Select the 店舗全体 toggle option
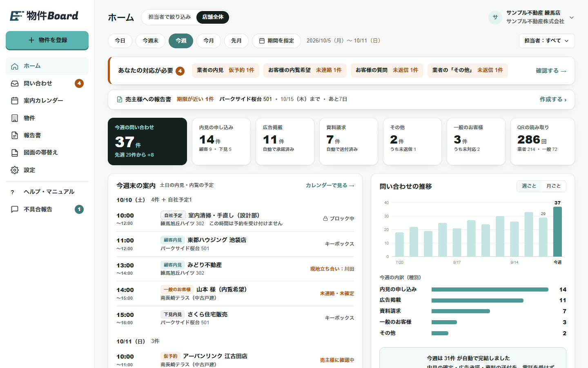This screenshot has height=368, width=588. click(x=213, y=17)
